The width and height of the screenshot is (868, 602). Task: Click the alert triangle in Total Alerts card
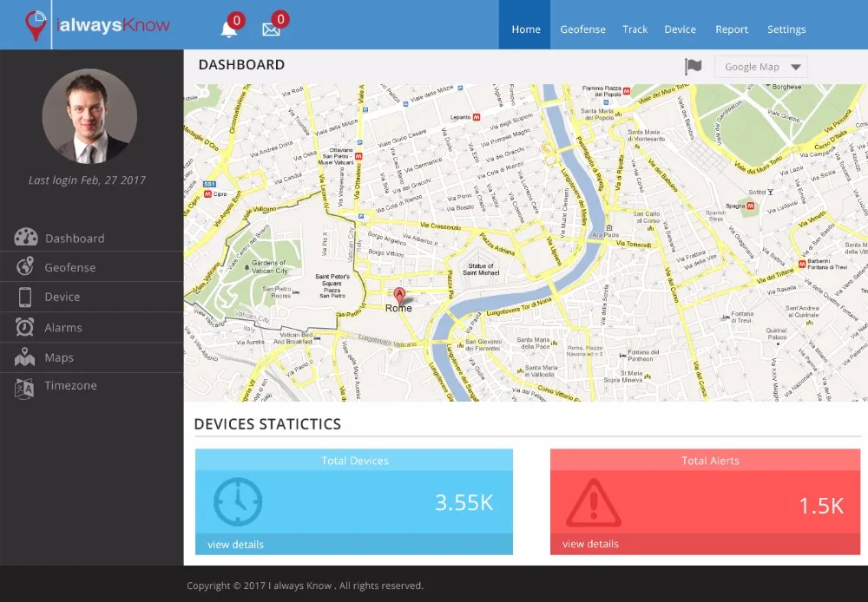(595, 501)
